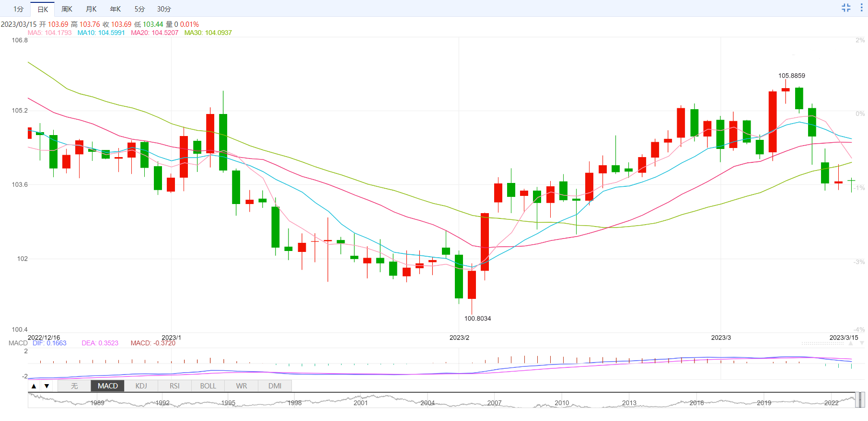The height and width of the screenshot is (421, 868).
Task: Click the 100.8034 low price label
Action: coord(477,319)
